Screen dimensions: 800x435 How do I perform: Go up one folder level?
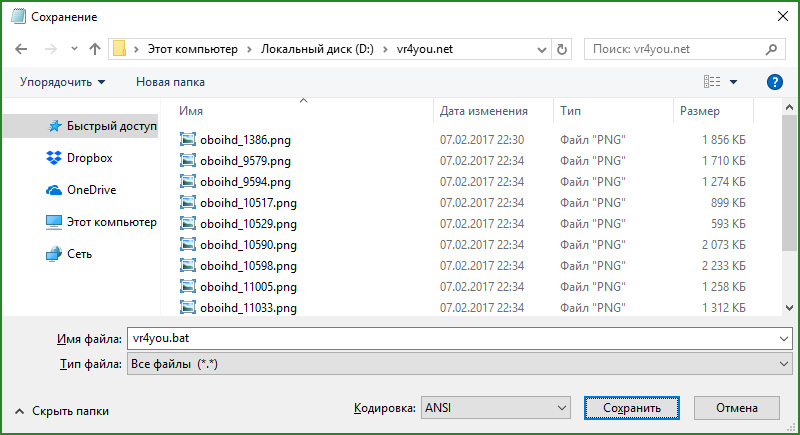[x=95, y=48]
